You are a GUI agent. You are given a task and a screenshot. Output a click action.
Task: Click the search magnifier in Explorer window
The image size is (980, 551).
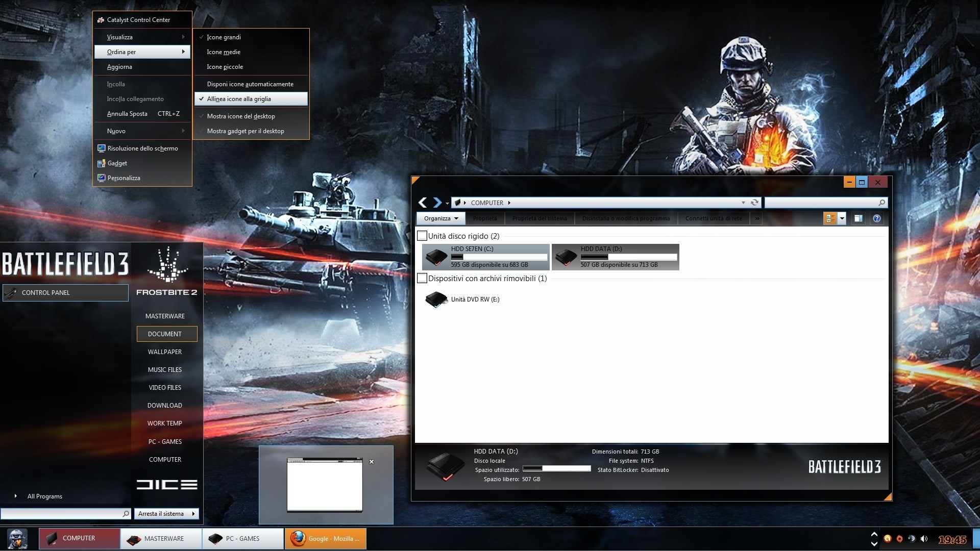881,203
